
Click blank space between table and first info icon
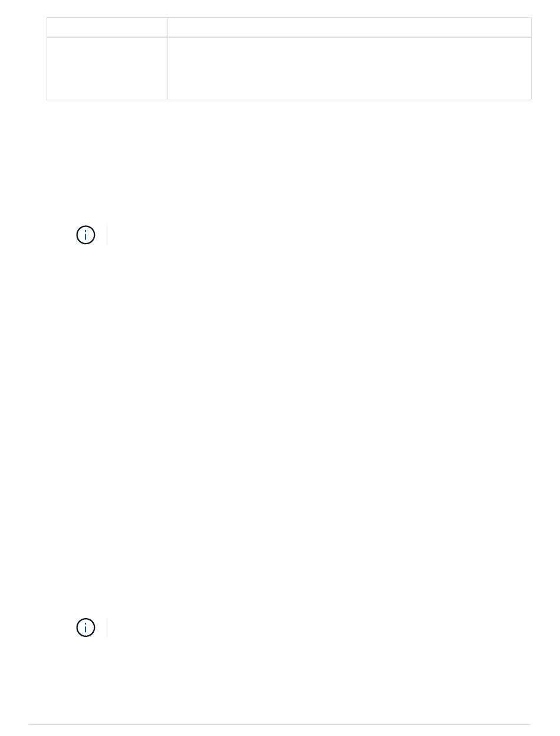point(280,162)
